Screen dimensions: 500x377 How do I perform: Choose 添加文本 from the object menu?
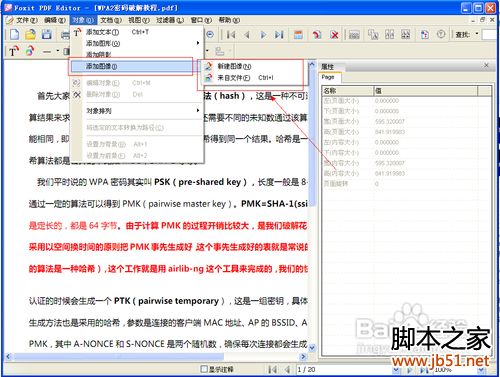tap(137, 32)
